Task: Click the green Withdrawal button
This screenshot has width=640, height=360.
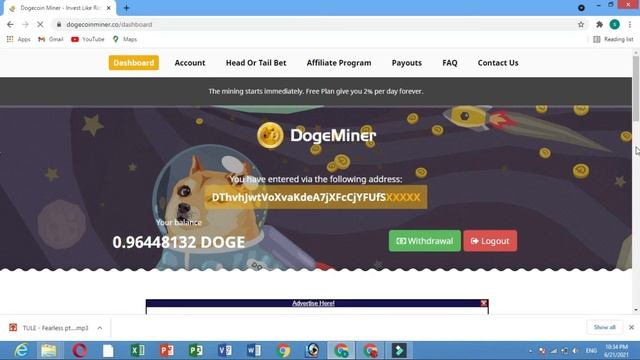Action: point(424,241)
